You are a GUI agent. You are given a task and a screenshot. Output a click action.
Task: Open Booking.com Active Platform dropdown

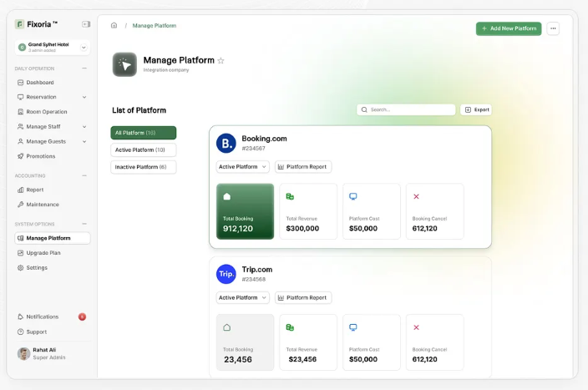242,167
